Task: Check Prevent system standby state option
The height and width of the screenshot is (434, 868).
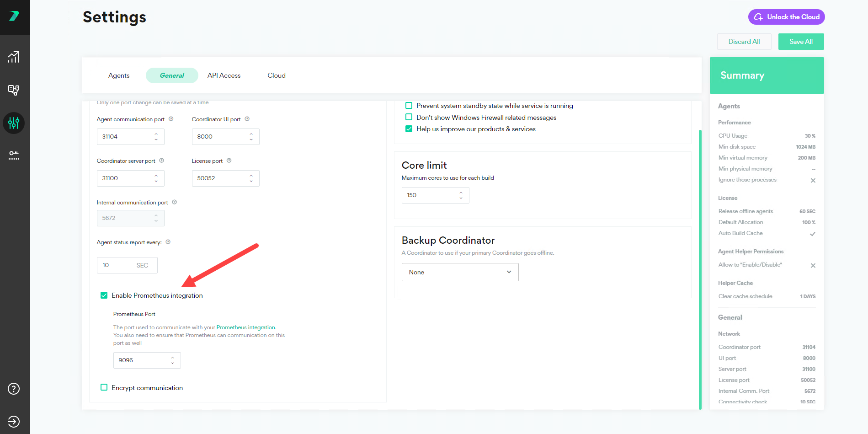Action: click(409, 106)
